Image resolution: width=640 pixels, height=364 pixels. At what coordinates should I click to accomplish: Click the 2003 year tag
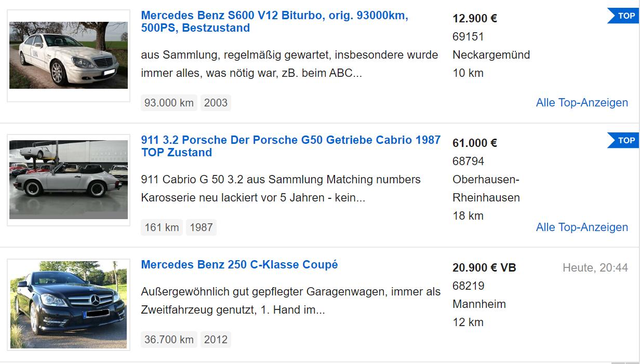pos(216,103)
